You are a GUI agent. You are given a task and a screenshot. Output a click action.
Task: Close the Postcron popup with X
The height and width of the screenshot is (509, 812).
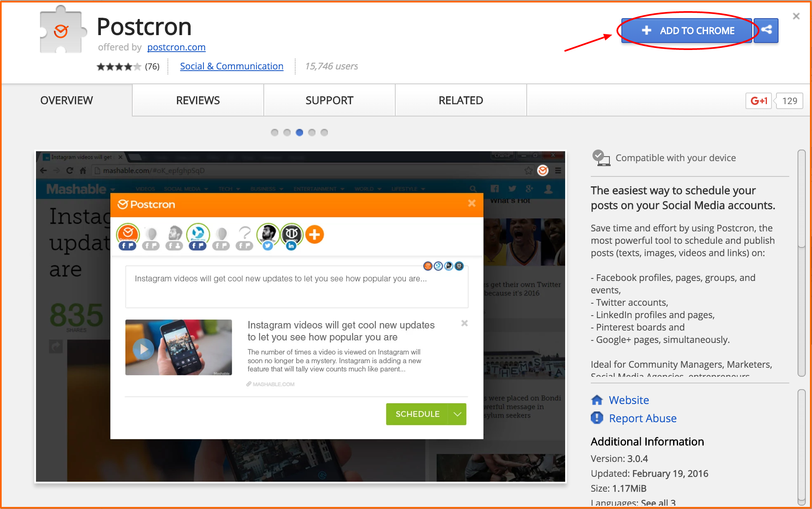(472, 203)
